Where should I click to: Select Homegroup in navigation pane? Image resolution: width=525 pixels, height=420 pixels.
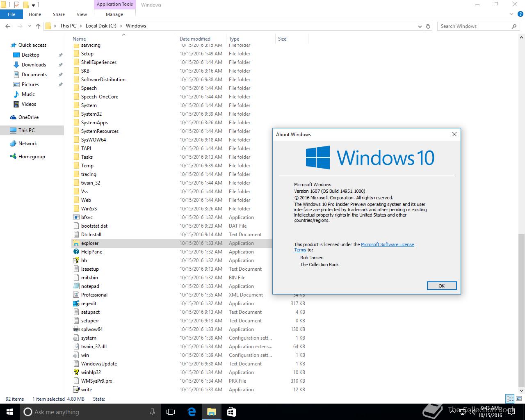[32, 157]
